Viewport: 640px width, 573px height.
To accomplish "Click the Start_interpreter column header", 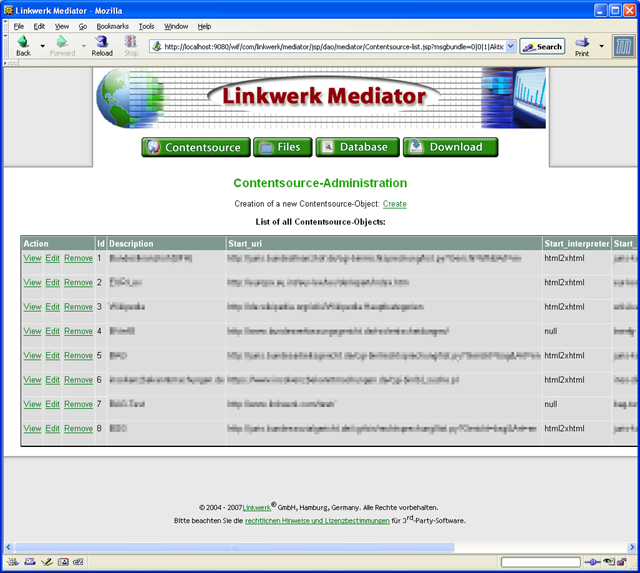I will (x=577, y=244).
